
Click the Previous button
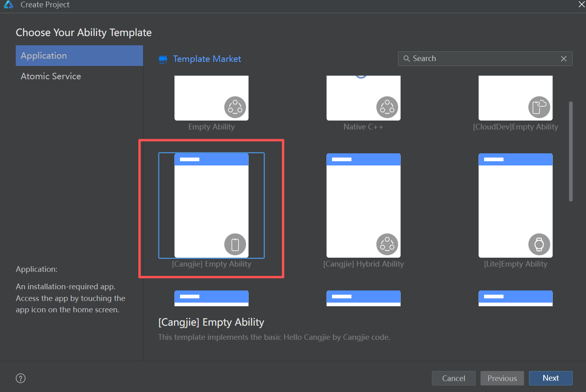(502, 378)
